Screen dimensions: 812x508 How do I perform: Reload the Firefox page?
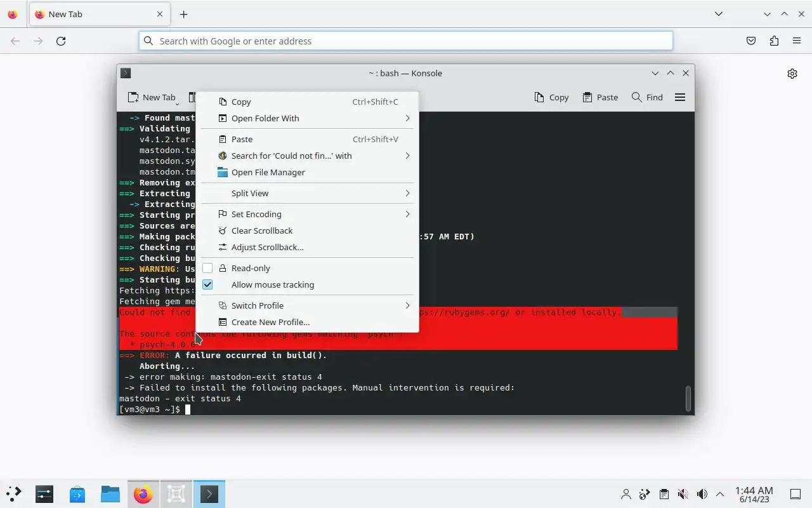click(x=61, y=41)
